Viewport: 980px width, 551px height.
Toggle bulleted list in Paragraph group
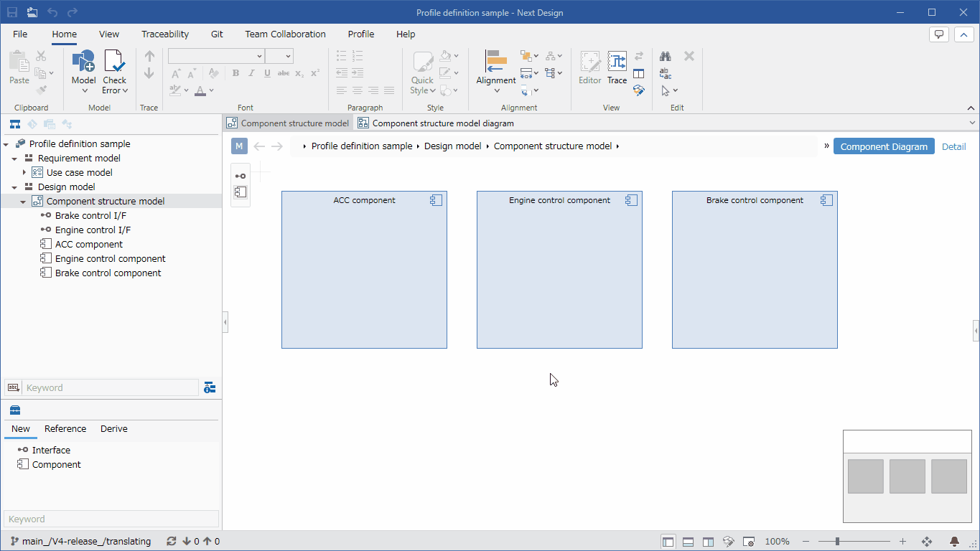tap(342, 56)
